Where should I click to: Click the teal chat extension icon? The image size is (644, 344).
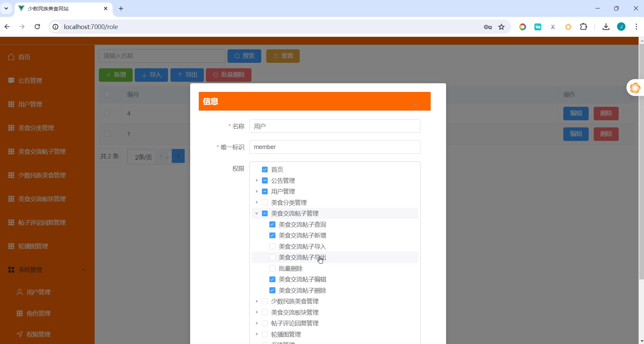coord(538,27)
